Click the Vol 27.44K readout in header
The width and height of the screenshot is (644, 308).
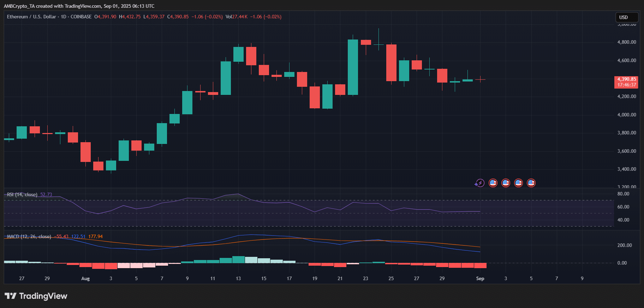[236, 17]
